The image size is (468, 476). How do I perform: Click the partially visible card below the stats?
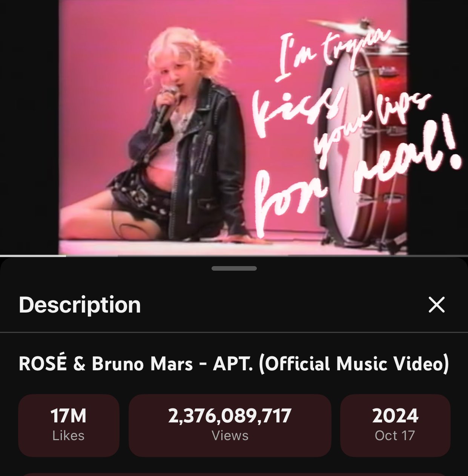tap(234, 474)
